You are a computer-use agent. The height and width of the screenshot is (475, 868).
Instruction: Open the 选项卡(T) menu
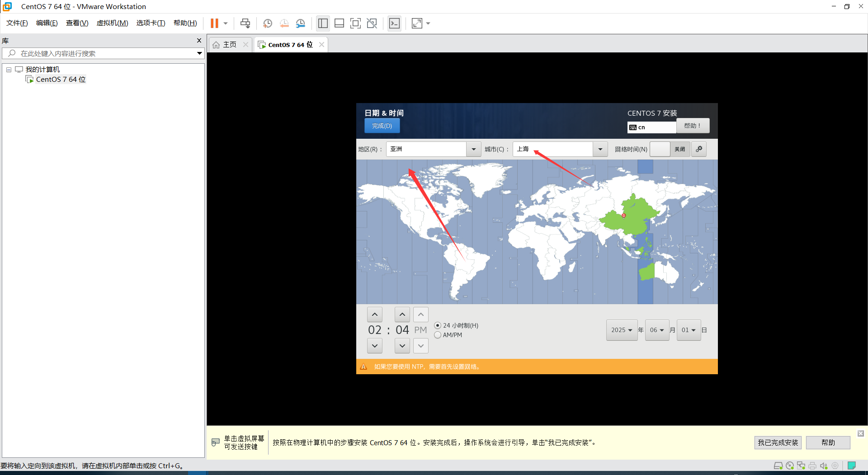point(151,23)
